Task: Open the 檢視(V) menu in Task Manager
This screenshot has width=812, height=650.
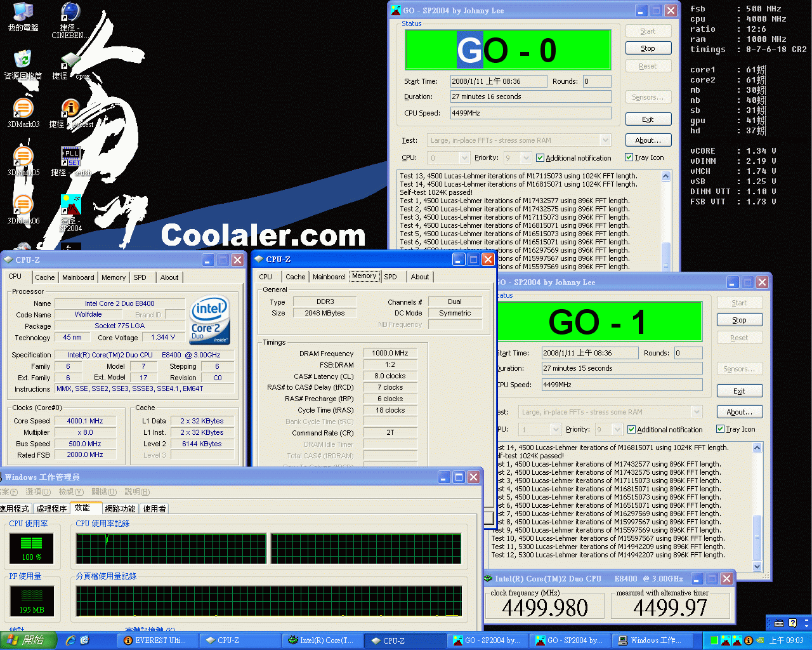Action: coord(71,492)
